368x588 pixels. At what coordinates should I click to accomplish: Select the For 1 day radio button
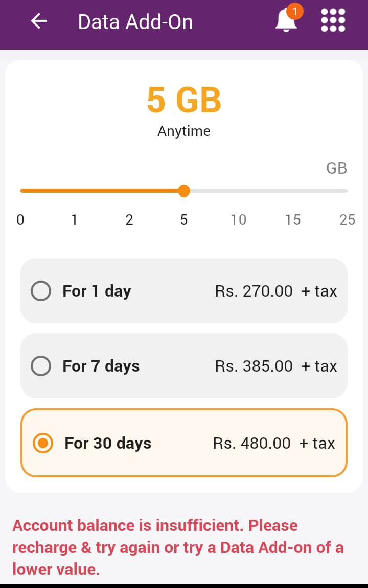point(41,290)
